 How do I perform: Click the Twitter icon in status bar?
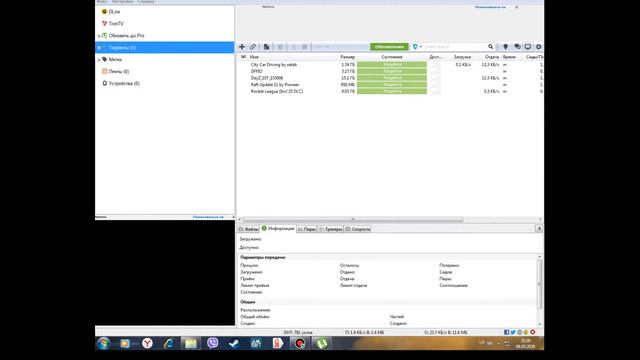[513, 333]
